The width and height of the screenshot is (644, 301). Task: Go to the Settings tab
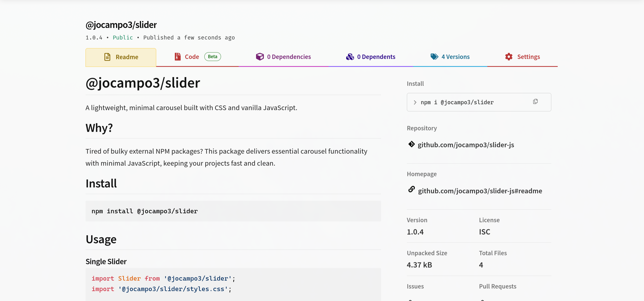point(522,57)
